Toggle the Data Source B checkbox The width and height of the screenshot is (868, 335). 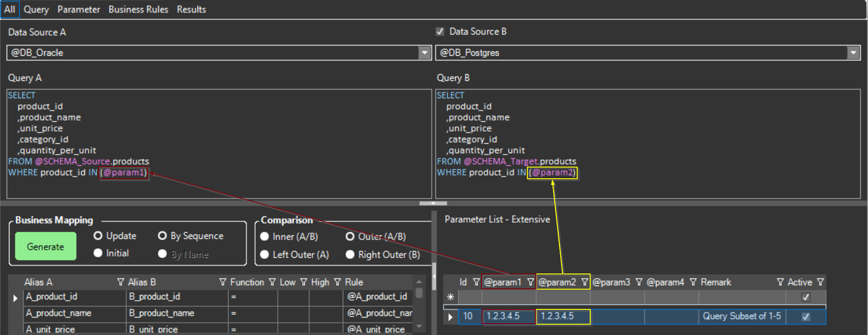click(x=440, y=31)
